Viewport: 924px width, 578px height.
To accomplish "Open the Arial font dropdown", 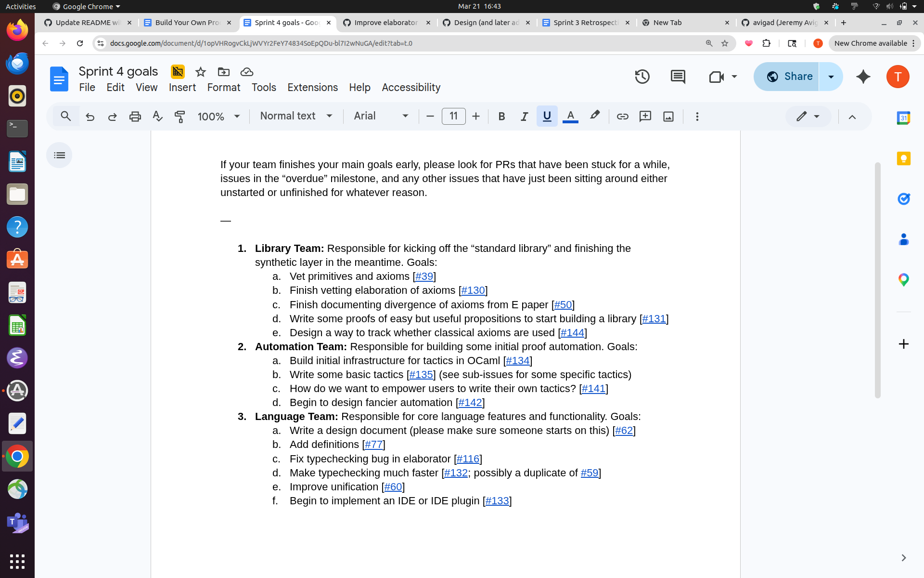I will click(381, 116).
